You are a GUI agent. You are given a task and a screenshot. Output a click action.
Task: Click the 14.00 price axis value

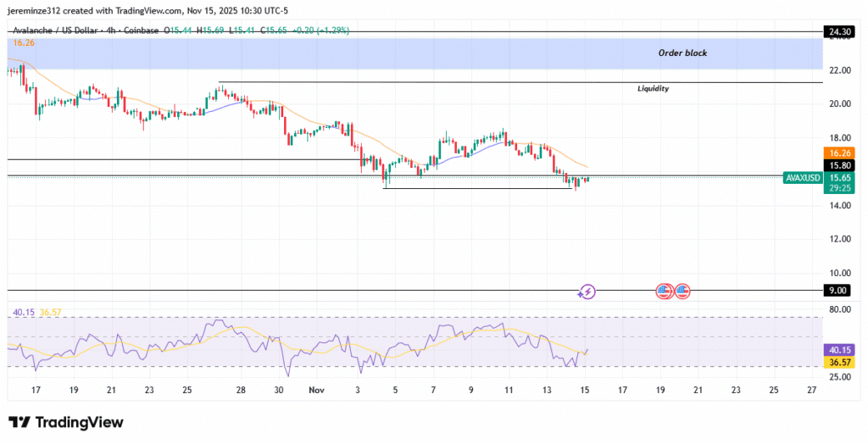pyautogui.click(x=840, y=205)
